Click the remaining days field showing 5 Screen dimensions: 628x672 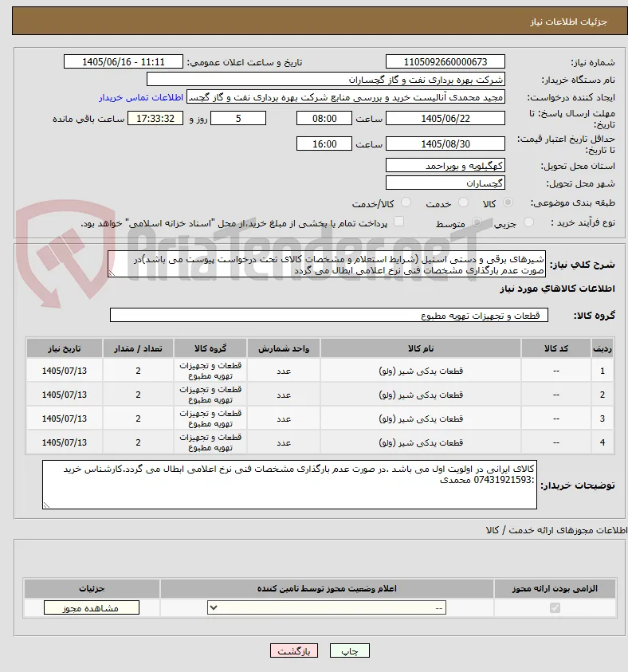click(238, 119)
